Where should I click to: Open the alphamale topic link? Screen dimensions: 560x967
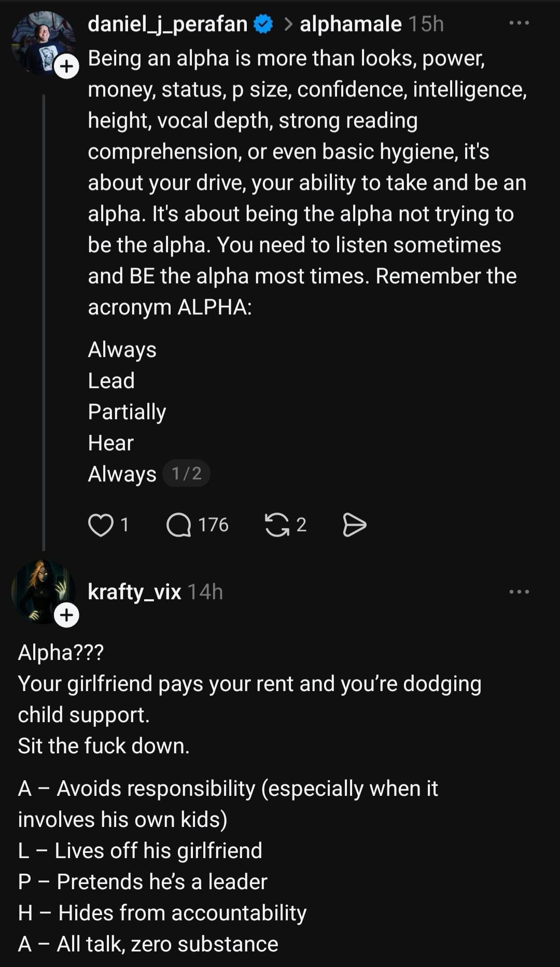351,24
